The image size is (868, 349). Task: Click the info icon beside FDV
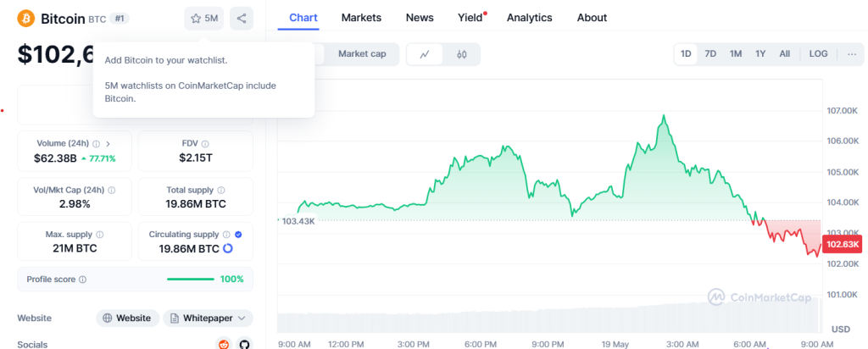coord(205,144)
